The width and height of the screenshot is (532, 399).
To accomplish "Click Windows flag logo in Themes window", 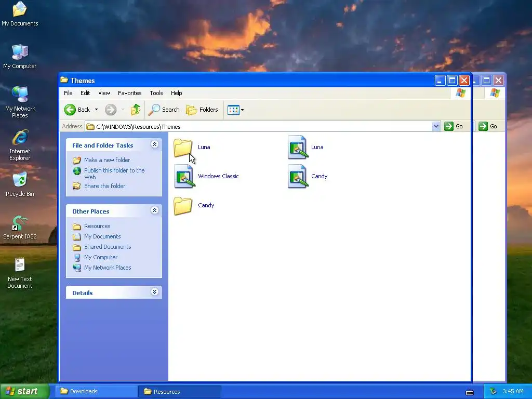I will [460, 92].
